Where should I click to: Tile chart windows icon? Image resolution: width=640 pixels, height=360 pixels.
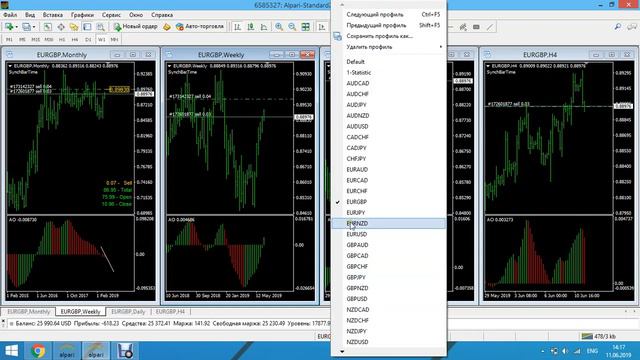pyautogui.click(x=305, y=27)
